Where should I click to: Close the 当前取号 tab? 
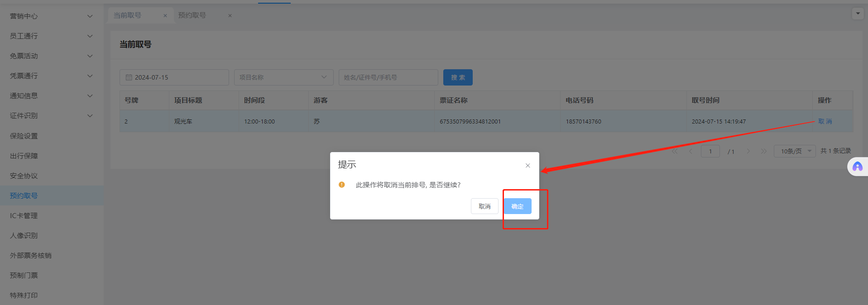click(165, 16)
